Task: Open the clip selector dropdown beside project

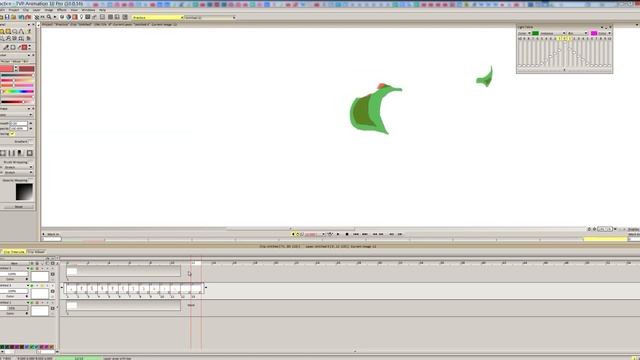Action: [x=210, y=18]
